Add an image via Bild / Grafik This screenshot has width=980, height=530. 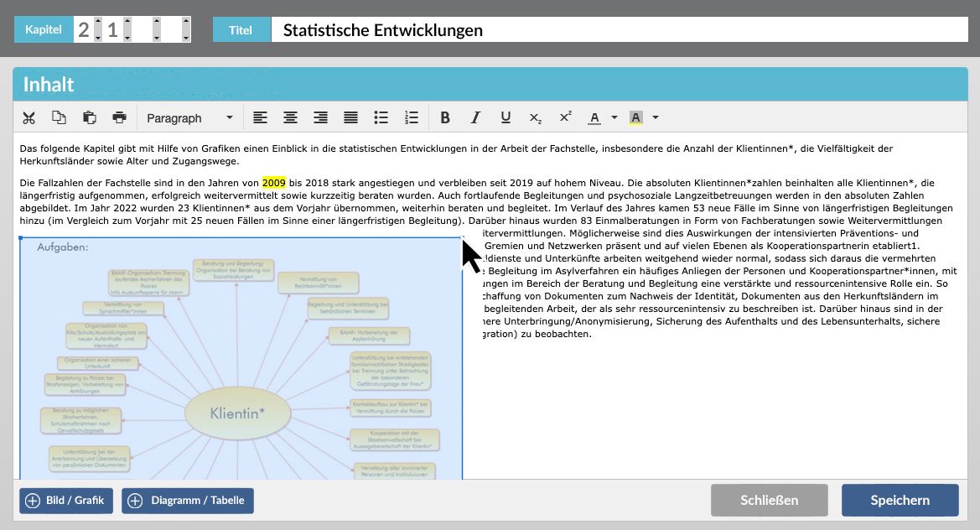point(66,501)
